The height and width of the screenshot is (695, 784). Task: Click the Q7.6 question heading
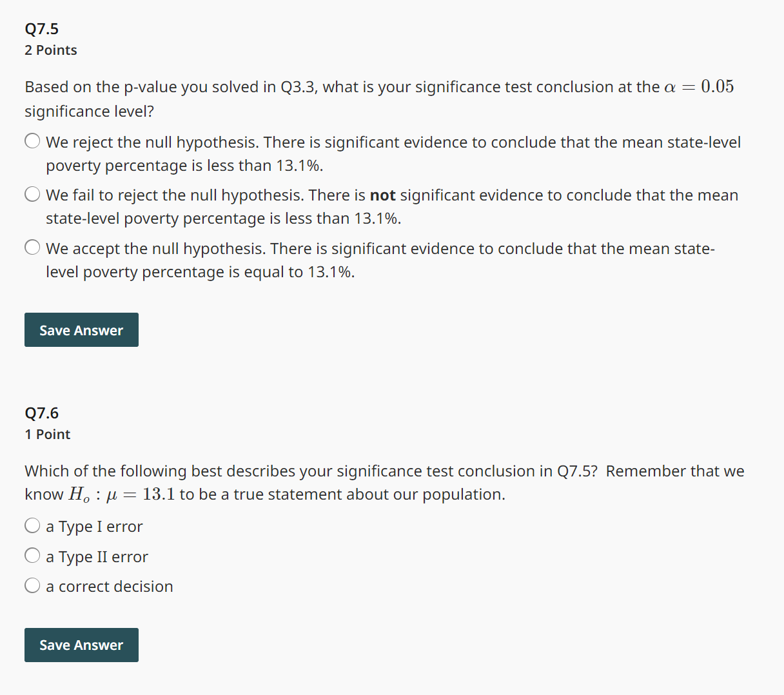(42, 413)
